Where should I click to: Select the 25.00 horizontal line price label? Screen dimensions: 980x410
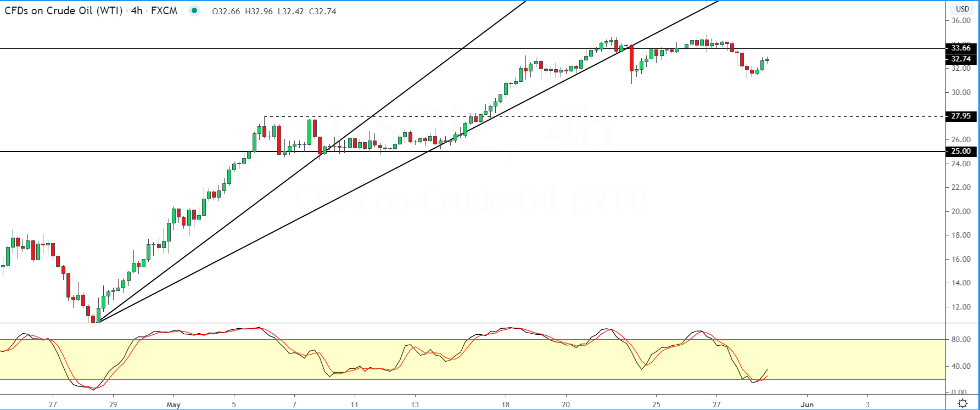click(961, 151)
